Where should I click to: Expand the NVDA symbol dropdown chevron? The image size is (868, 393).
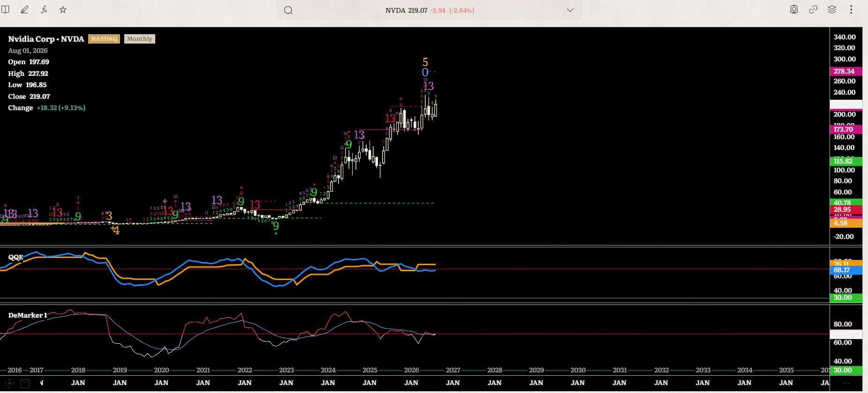[570, 10]
